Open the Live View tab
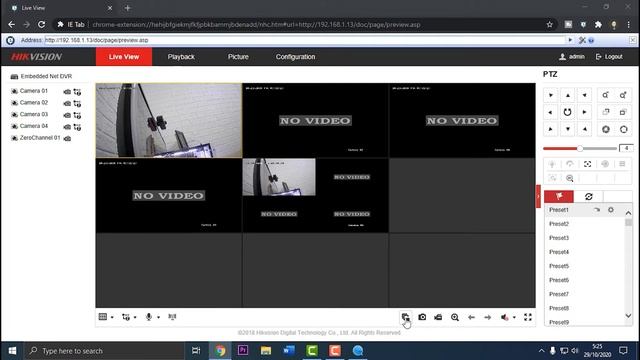 [x=124, y=57]
